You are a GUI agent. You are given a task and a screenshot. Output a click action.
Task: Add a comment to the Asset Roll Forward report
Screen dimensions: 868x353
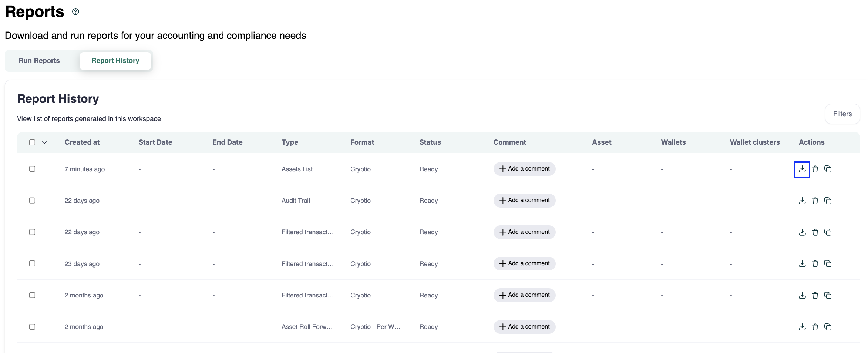click(524, 327)
